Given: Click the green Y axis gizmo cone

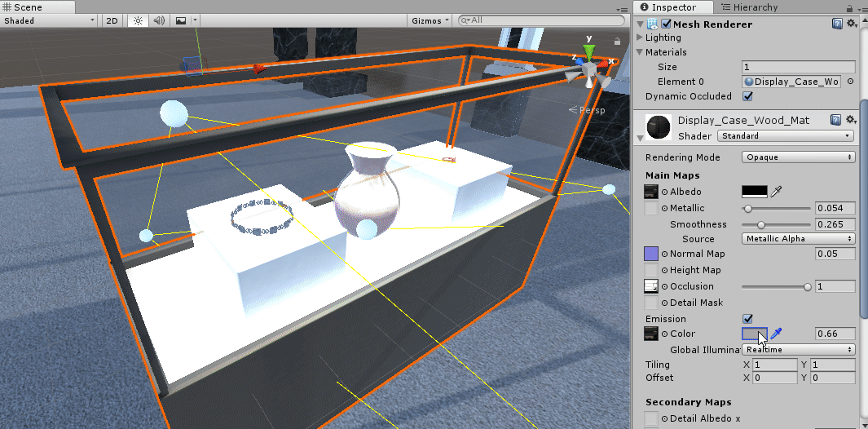Looking at the screenshot, I should (589, 53).
